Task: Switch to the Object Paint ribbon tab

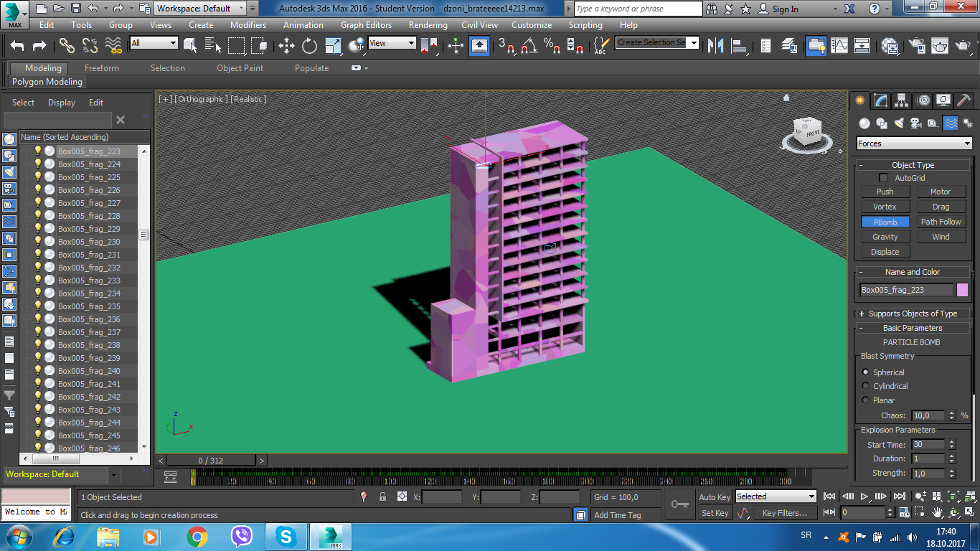Action: point(240,68)
